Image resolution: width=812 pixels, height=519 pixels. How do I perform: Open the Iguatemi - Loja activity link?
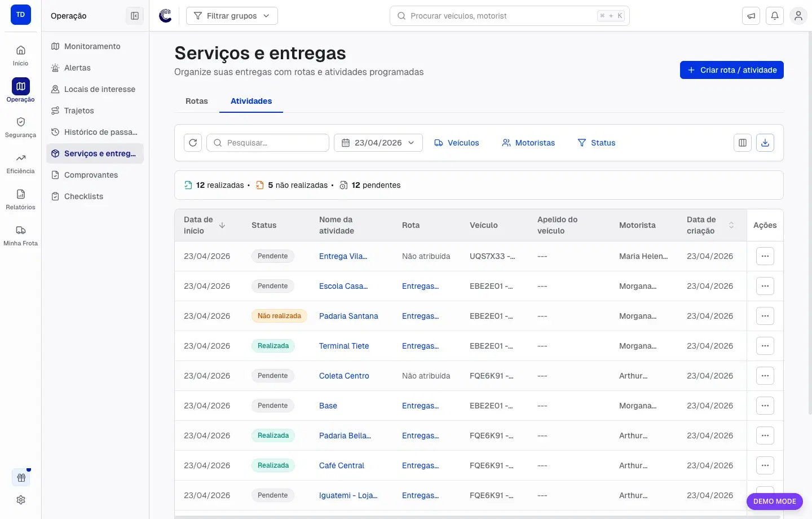[x=348, y=495]
